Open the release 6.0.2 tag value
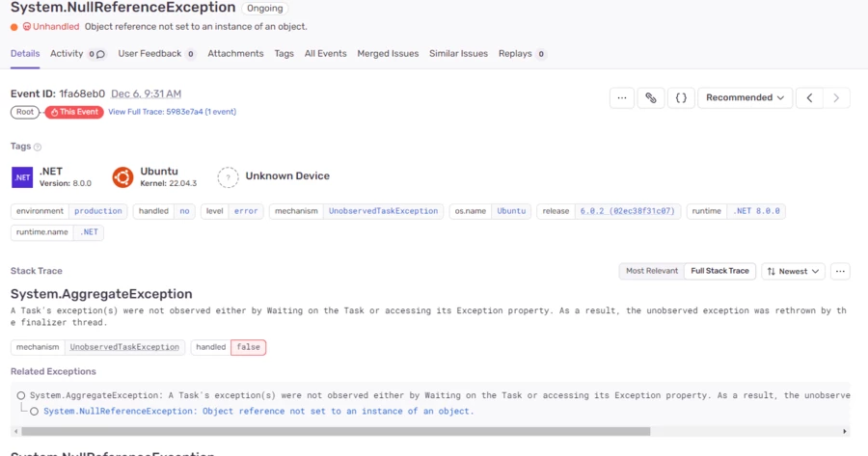Image resolution: width=868 pixels, height=456 pixels. 627,211
